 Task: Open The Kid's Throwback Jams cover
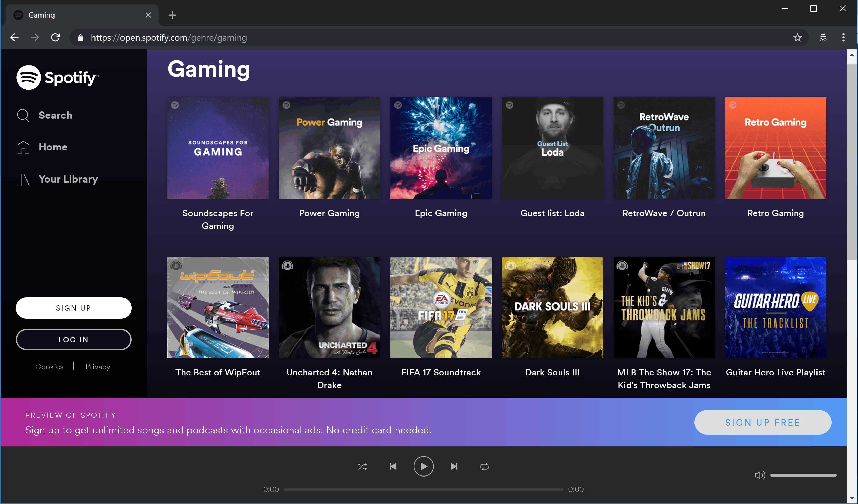coord(664,307)
